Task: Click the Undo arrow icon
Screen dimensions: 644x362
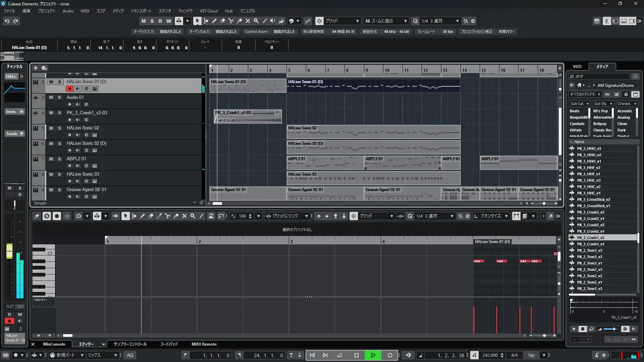Action: (x=7, y=21)
